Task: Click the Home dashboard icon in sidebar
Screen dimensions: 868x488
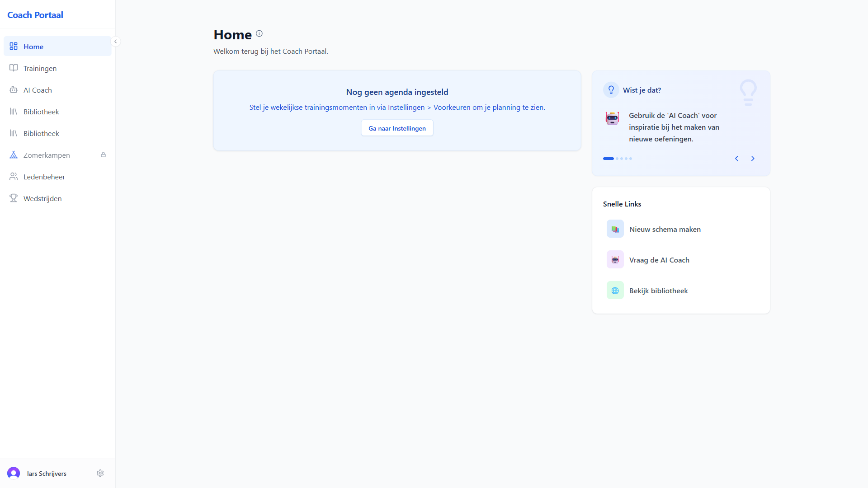Action: click(14, 47)
